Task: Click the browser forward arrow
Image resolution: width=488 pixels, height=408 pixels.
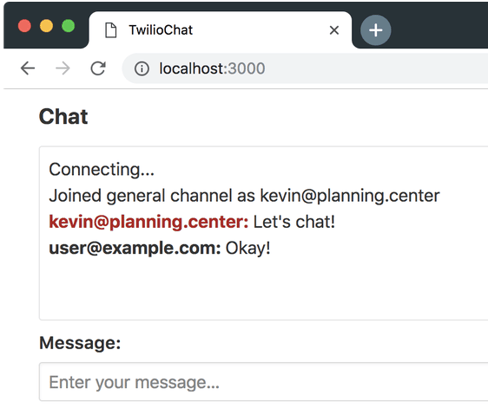Action: pyautogui.click(x=63, y=68)
